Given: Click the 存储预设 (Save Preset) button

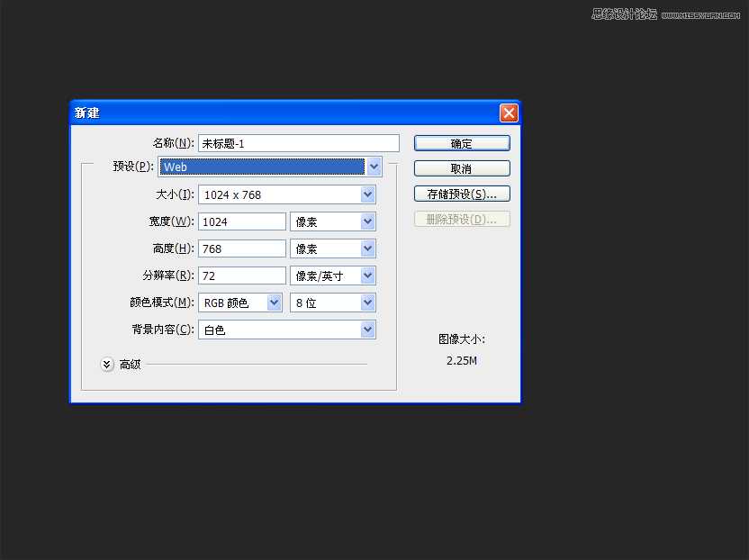Looking at the screenshot, I should (x=461, y=193).
